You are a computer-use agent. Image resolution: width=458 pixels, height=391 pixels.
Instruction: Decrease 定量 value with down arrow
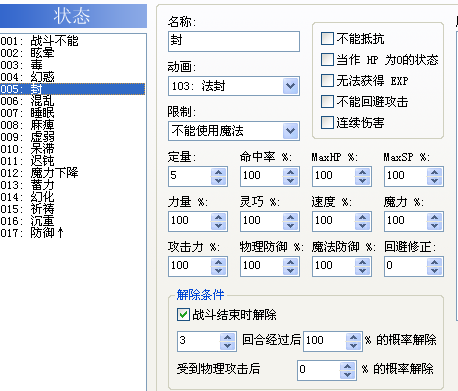click(219, 181)
